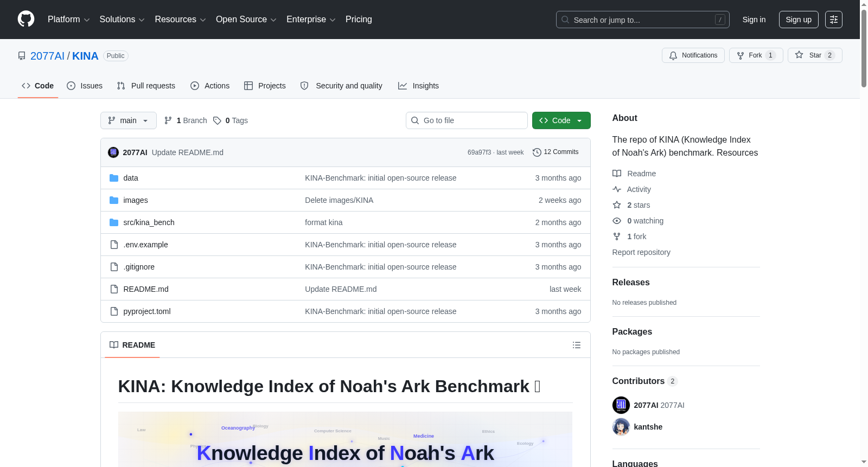Switch to the Actions tab
The height and width of the screenshot is (467, 868).
[x=210, y=86]
